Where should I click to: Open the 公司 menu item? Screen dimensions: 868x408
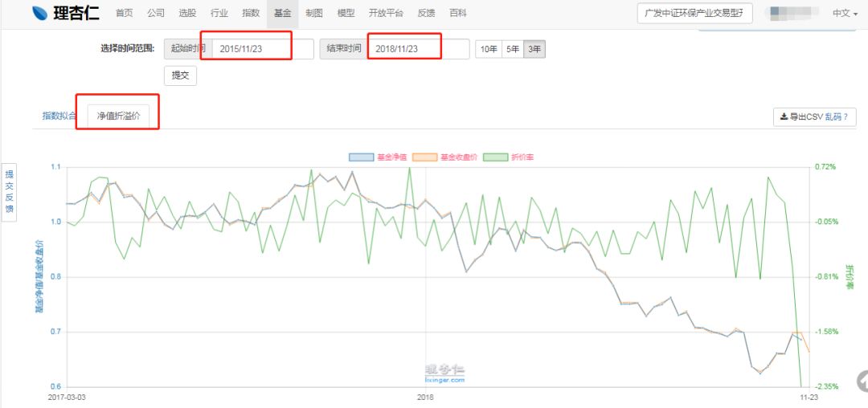156,14
